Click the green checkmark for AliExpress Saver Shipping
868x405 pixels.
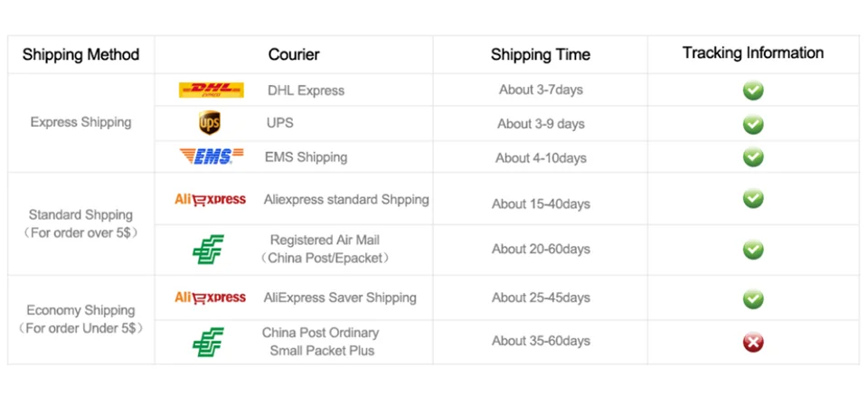coord(753,298)
